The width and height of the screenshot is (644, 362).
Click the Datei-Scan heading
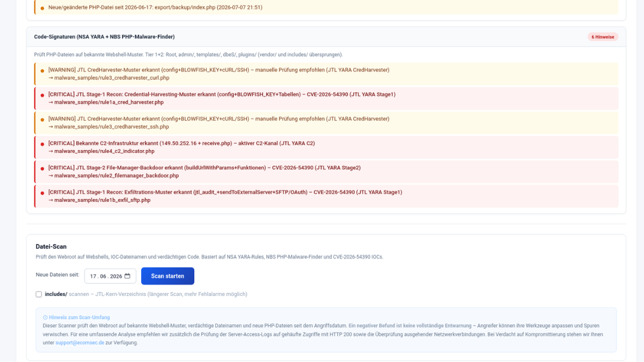pyautogui.click(x=51, y=247)
